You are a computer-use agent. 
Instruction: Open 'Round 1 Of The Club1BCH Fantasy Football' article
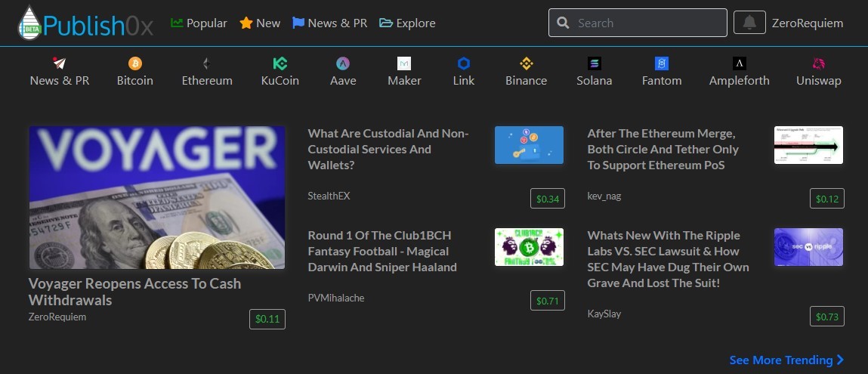(x=382, y=251)
